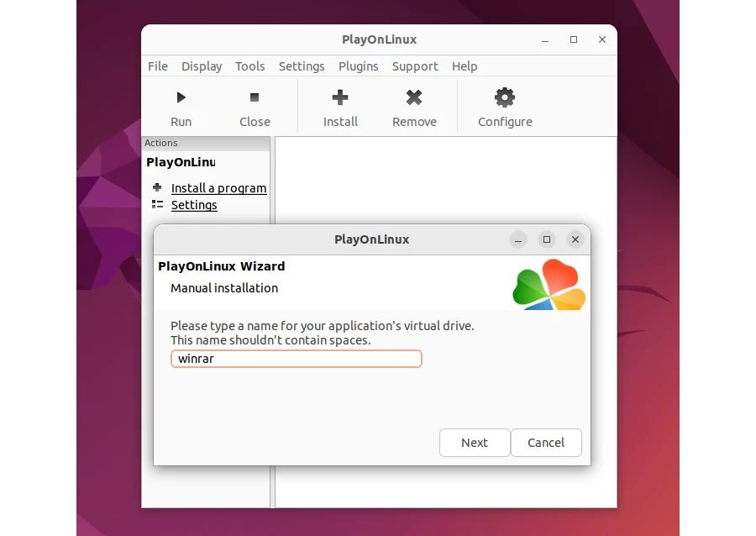
Task: Click the Run toolbar icon
Action: 181,98
